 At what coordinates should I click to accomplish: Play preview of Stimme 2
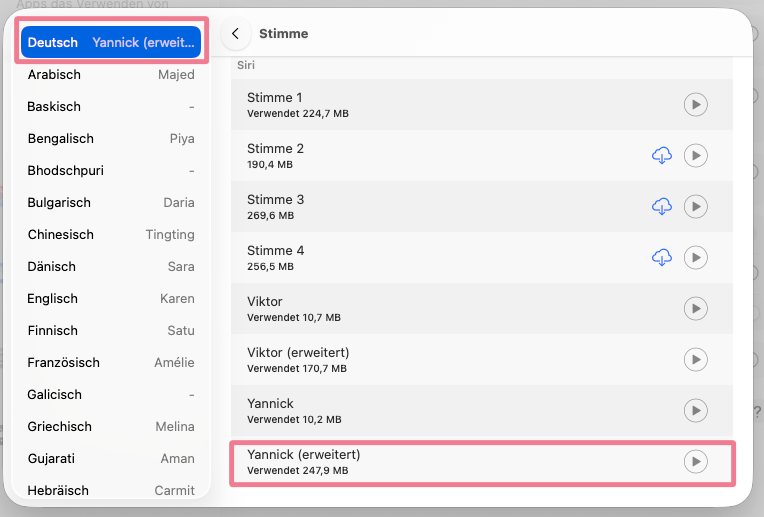pos(695,156)
